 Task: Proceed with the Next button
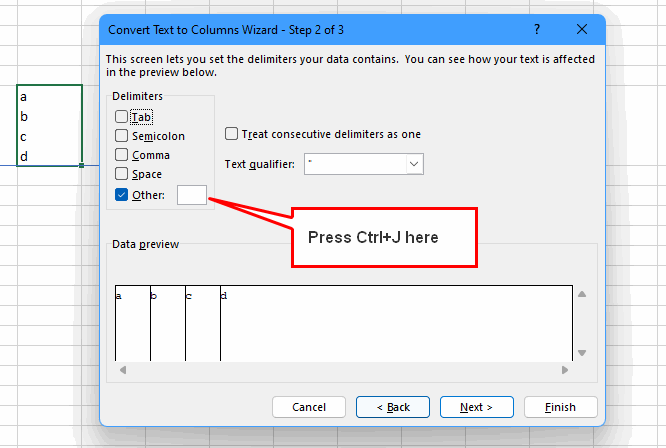[x=477, y=407]
